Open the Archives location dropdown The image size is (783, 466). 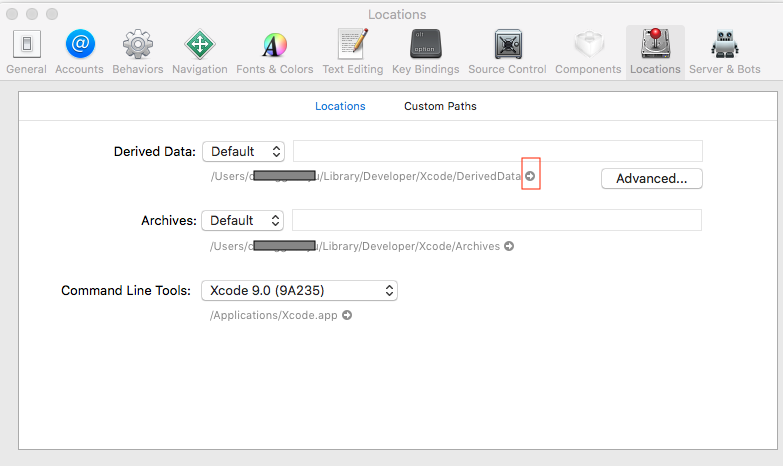coord(243,220)
